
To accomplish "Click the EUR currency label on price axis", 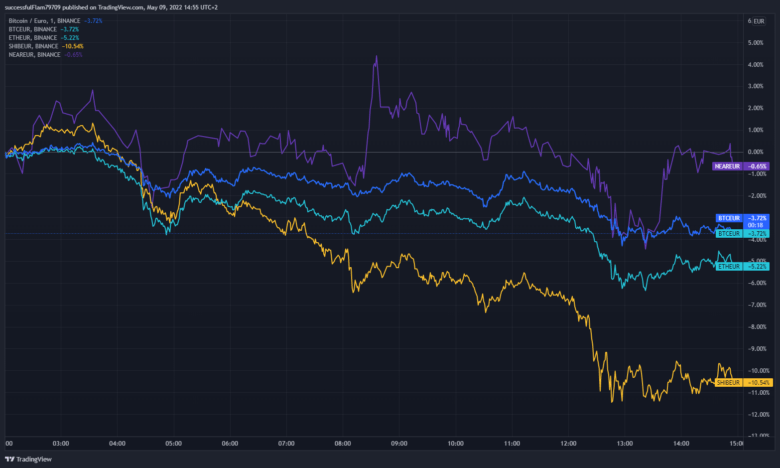I will [x=759, y=21].
